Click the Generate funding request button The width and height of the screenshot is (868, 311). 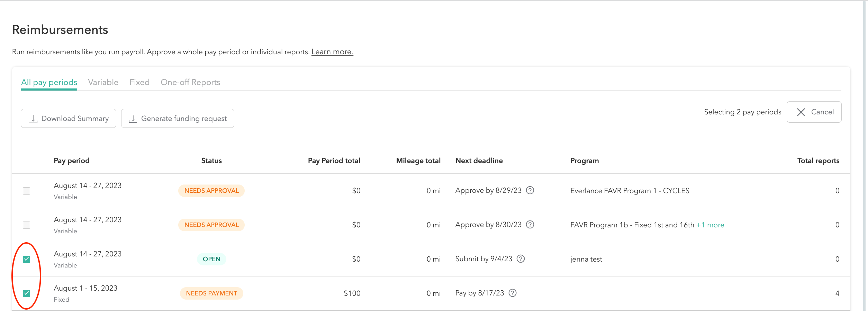178,118
